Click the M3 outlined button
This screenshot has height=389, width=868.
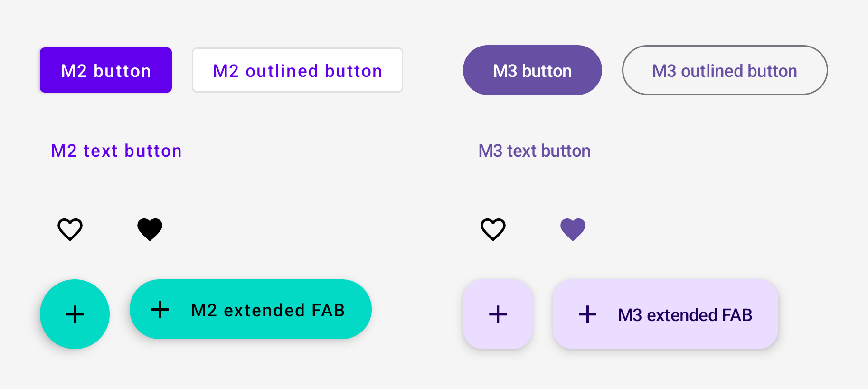pos(724,70)
